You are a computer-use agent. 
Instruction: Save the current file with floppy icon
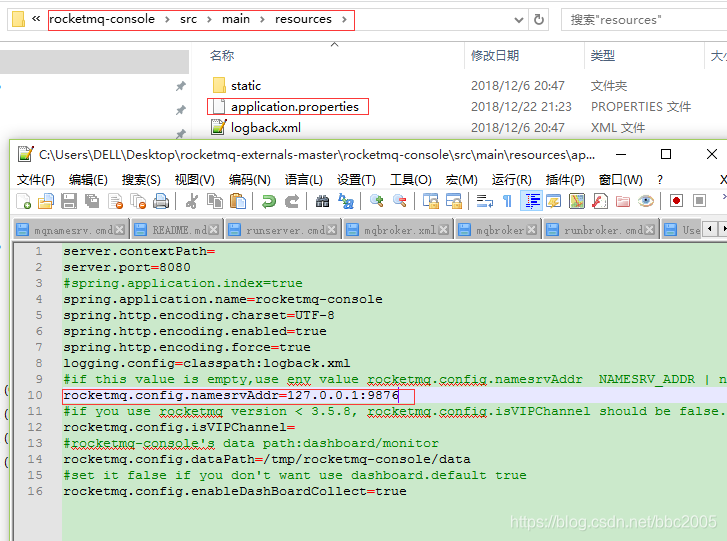[69, 202]
